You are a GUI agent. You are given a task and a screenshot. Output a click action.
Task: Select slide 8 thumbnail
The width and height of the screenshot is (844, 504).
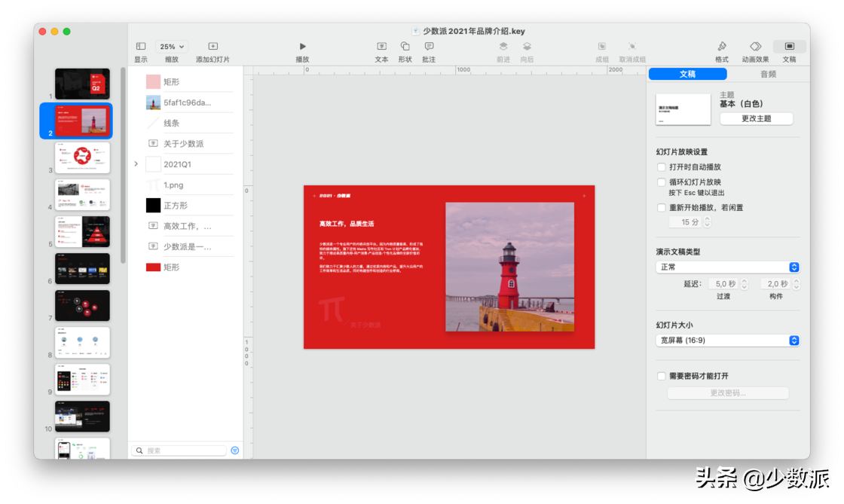tap(82, 343)
